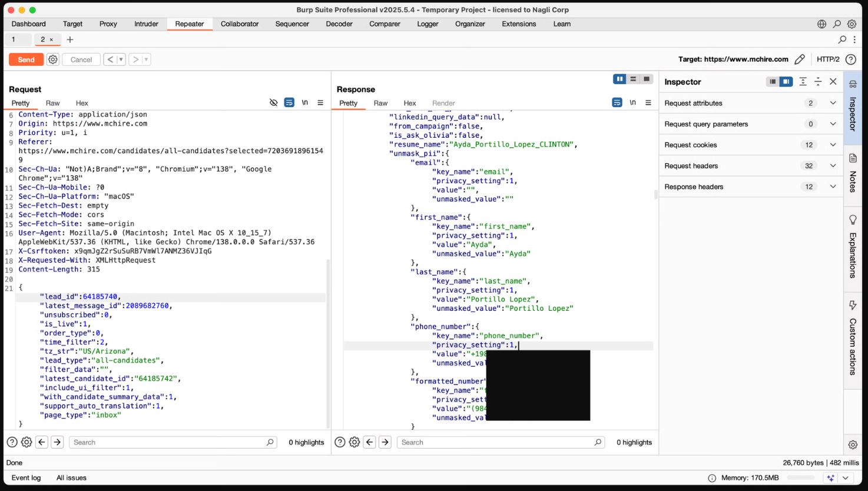
Task: Toggle response \n newline display
Action: [x=632, y=102]
